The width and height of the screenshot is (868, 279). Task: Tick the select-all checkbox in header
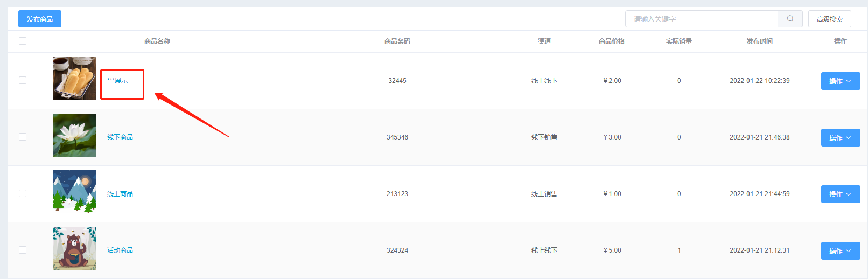pyautogui.click(x=23, y=41)
